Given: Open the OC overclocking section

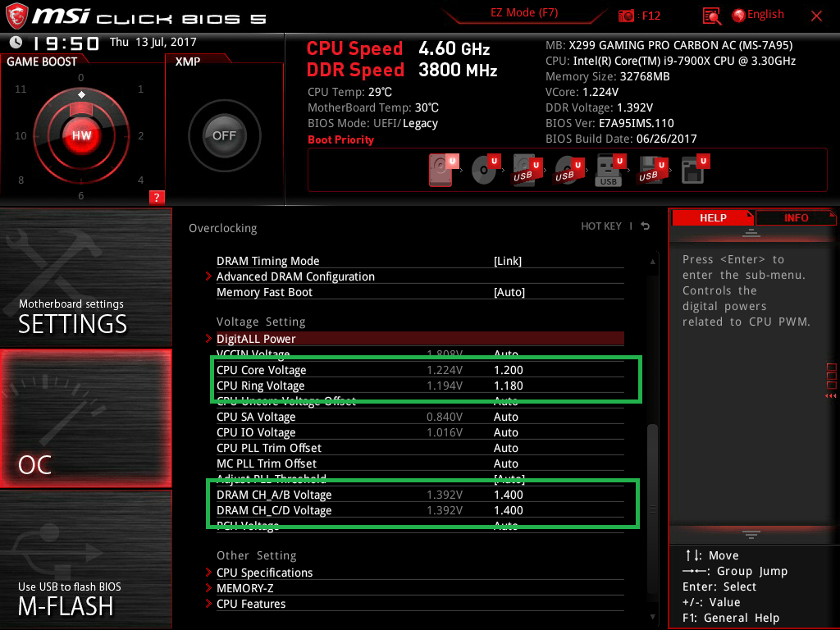Looking at the screenshot, I should click(85, 418).
